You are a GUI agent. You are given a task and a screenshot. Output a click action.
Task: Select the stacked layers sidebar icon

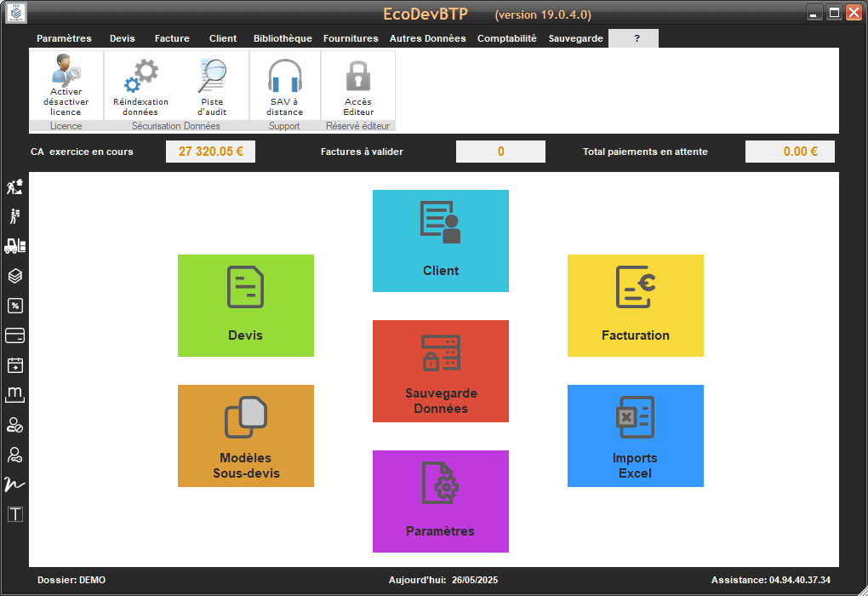(x=15, y=276)
